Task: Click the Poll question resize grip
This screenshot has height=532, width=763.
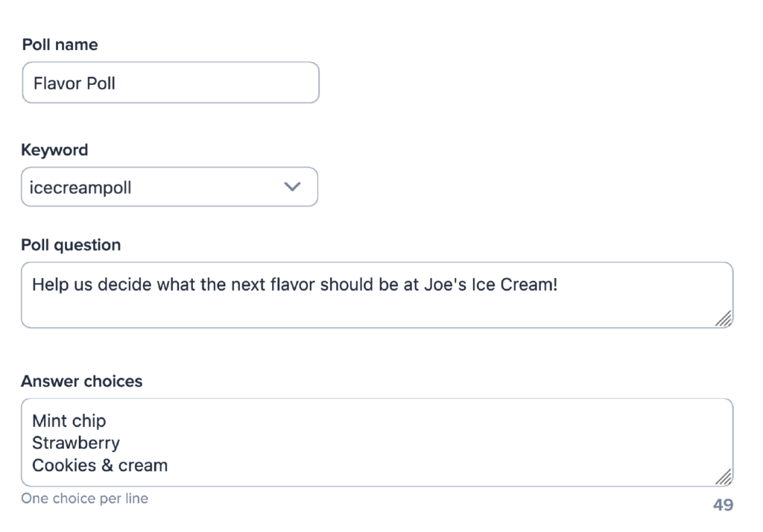Action: [724, 320]
